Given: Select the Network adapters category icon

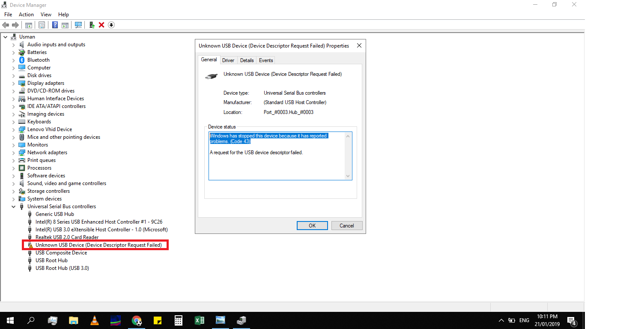Looking at the screenshot, I should coord(22,153).
